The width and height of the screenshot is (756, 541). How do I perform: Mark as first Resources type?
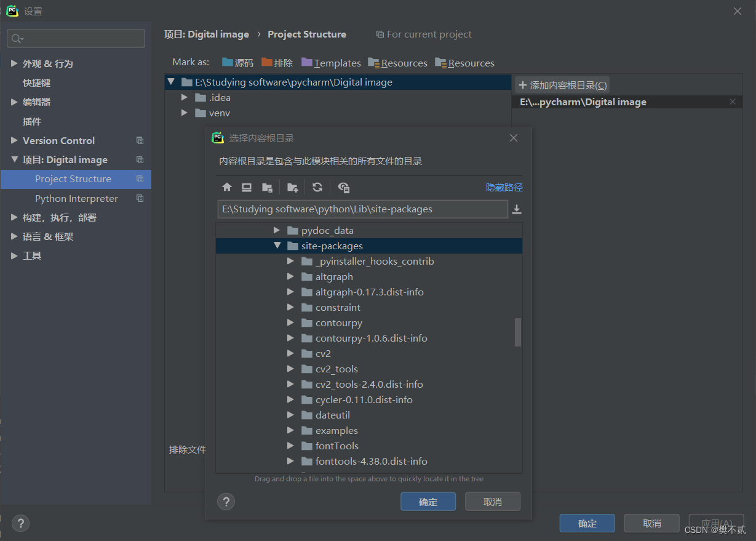(397, 63)
